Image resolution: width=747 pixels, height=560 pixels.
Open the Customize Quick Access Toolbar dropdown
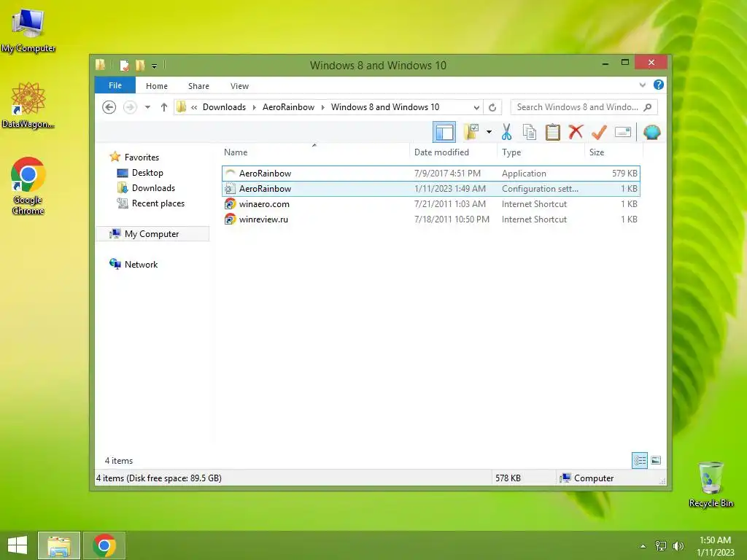click(x=155, y=66)
